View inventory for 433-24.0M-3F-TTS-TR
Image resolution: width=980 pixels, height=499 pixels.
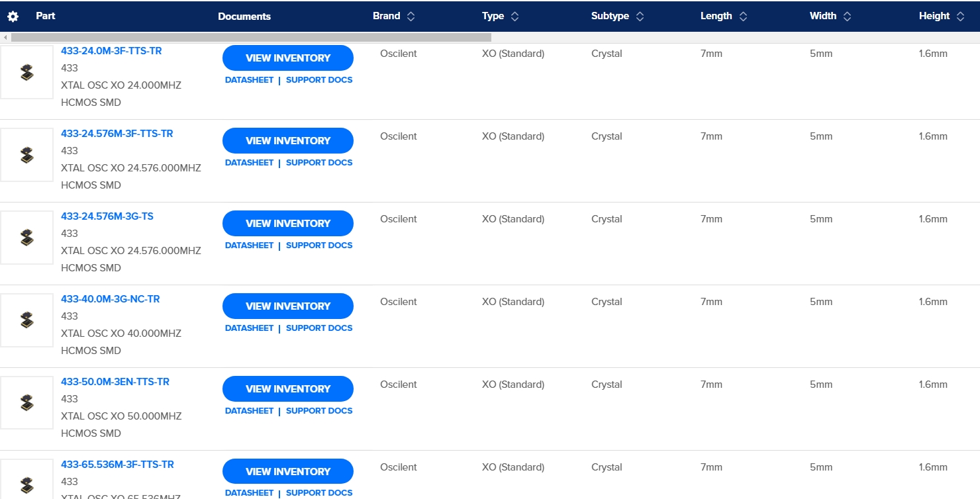(288, 58)
